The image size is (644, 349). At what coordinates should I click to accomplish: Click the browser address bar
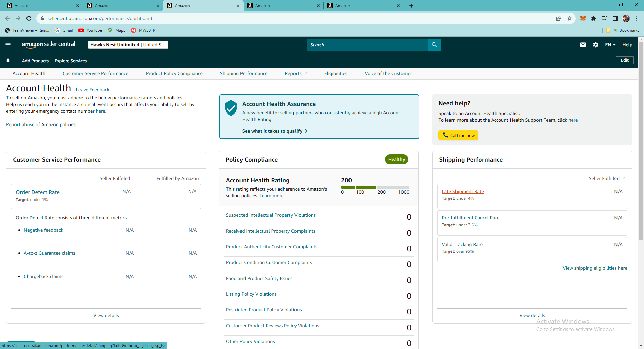pyautogui.click(x=295, y=18)
